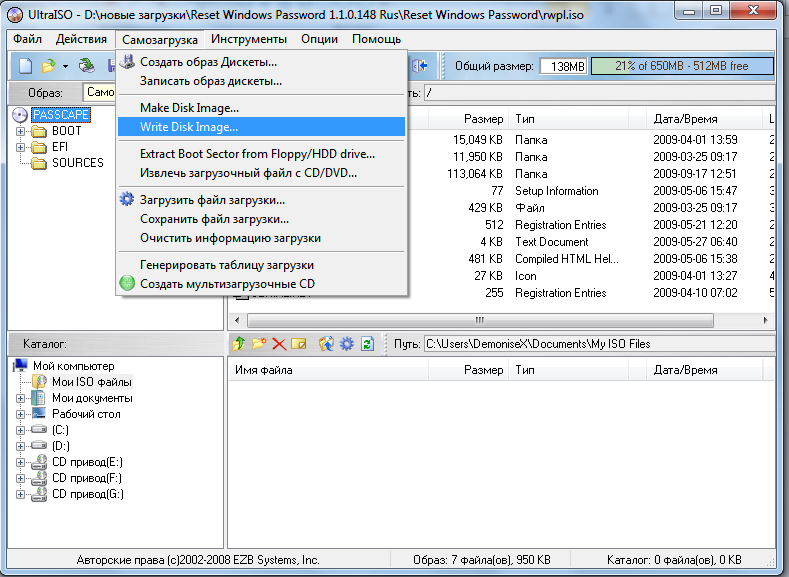Click the catalog Путь input field
The height and width of the screenshot is (577, 789).
(599, 344)
